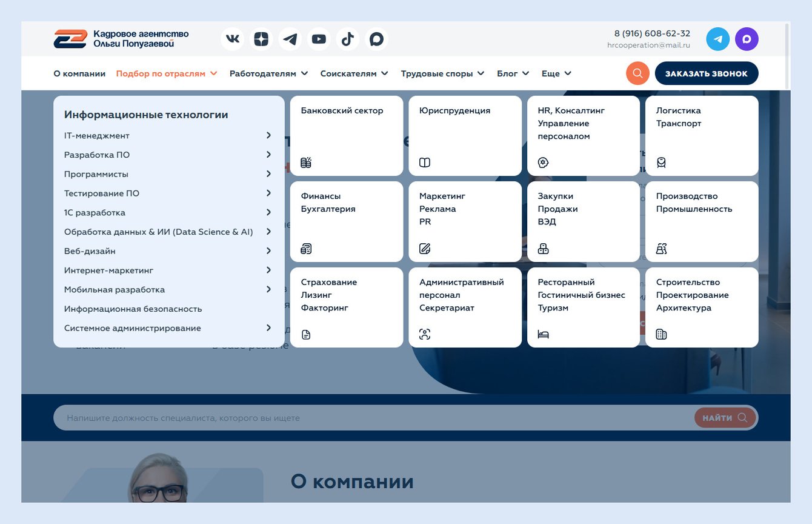Expand the Еще menu
This screenshot has width=812, height=524.
click(556, 73)
